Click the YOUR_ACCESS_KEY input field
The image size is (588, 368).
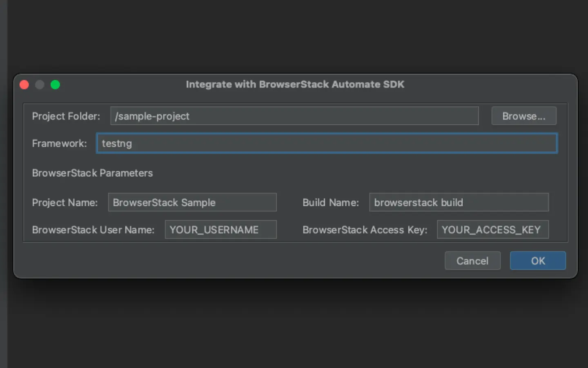[x=492, y=230]
